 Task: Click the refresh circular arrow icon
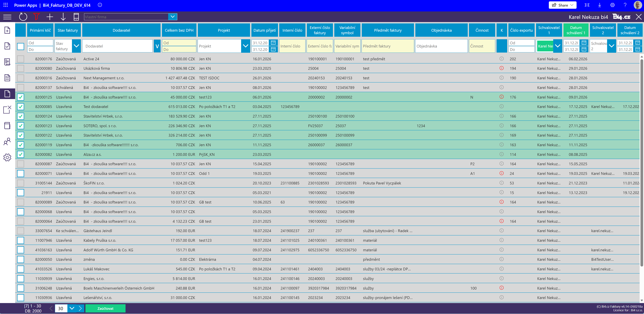(x=23, y=17)
